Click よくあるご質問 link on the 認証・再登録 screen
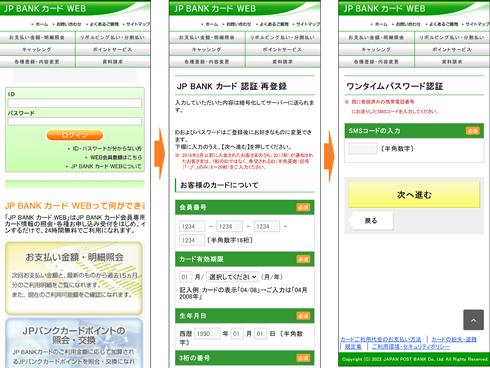Screen dimensions: 490x368 pos(274,24)
